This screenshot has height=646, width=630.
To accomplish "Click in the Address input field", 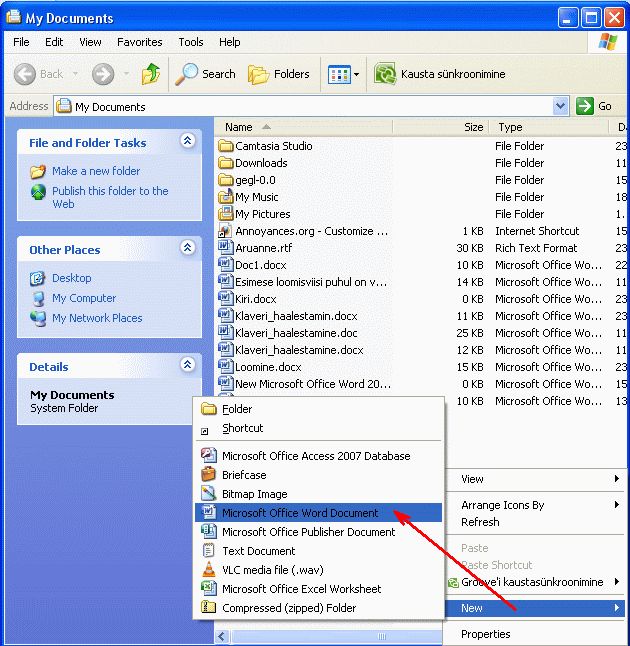I will tap(303, 107).
